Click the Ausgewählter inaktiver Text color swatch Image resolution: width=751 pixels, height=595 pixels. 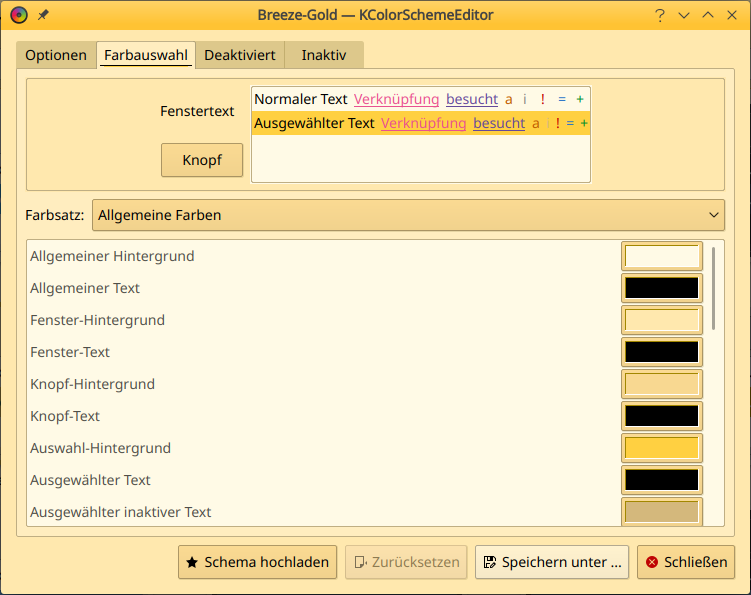click(x=662, y=512)
